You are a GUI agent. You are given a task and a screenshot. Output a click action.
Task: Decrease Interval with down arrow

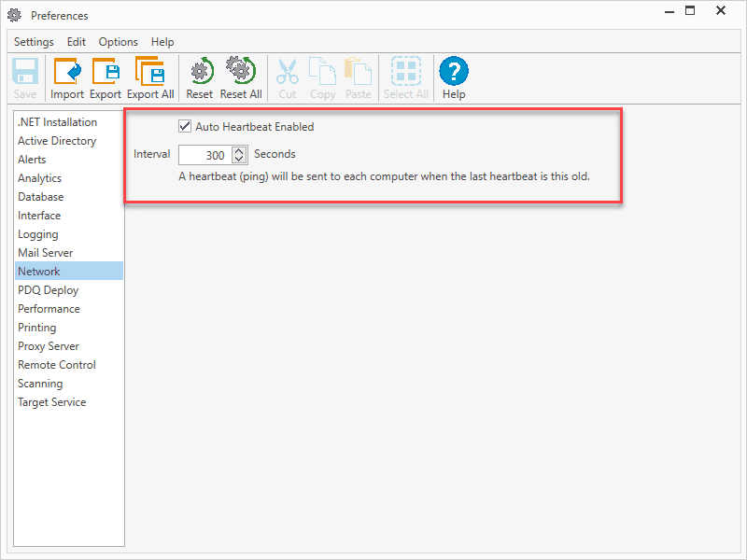point(239,159)
